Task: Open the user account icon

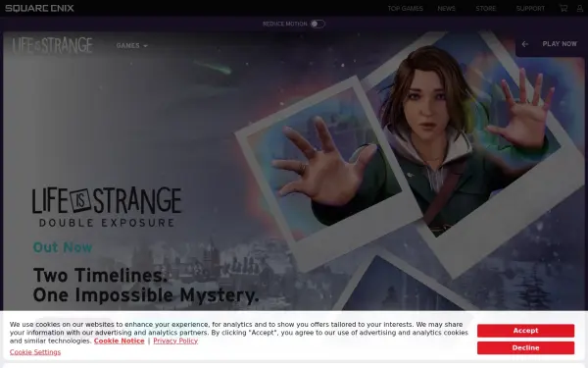Action: [x=580, y=8]
